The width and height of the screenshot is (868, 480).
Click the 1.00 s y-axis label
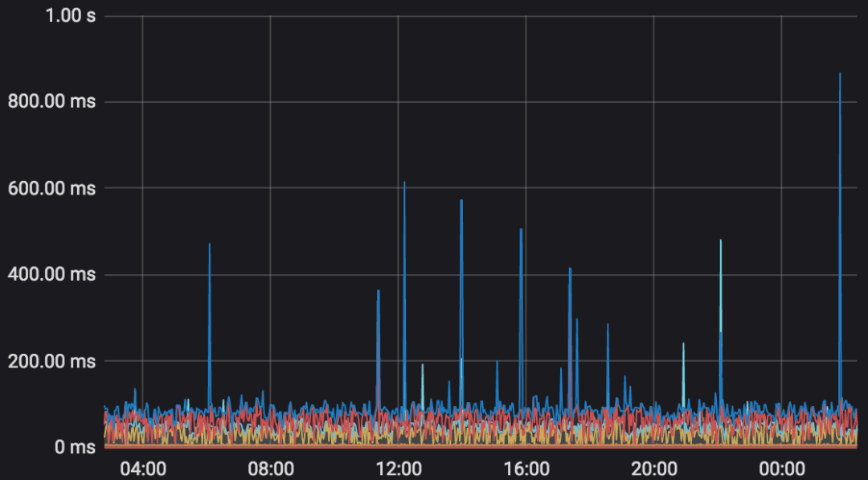71,15
